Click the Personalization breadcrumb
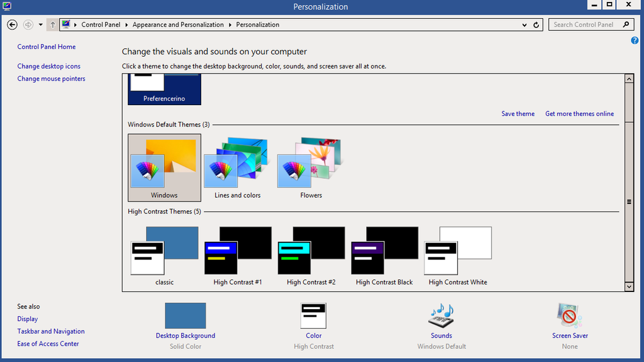 (x=257, y=25)
